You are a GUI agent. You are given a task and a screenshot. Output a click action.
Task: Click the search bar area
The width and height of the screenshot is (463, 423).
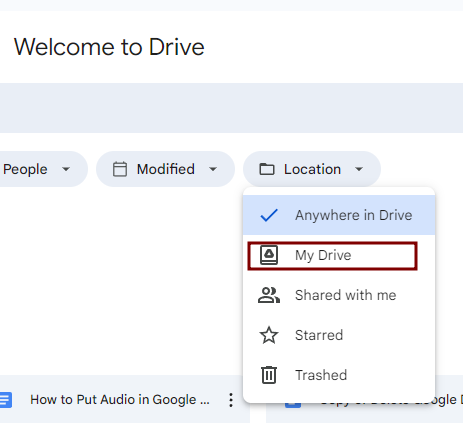click(231, 108)
